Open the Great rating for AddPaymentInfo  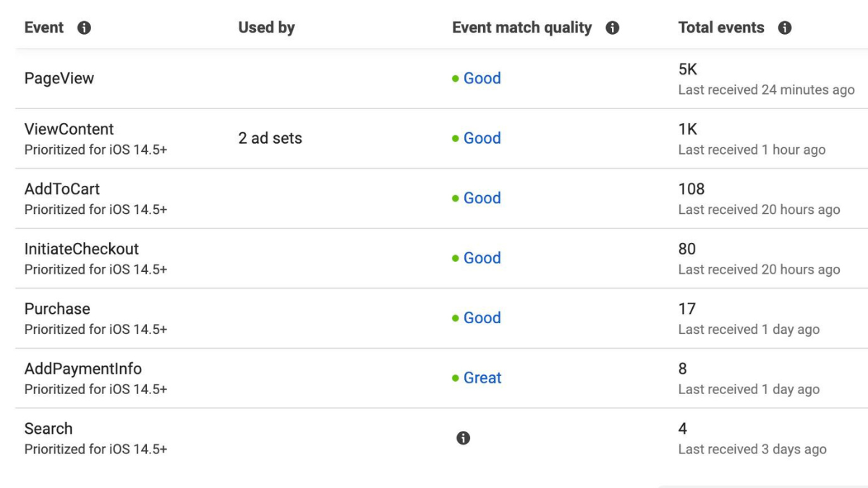pyautogui.click(x=482, y=378)
